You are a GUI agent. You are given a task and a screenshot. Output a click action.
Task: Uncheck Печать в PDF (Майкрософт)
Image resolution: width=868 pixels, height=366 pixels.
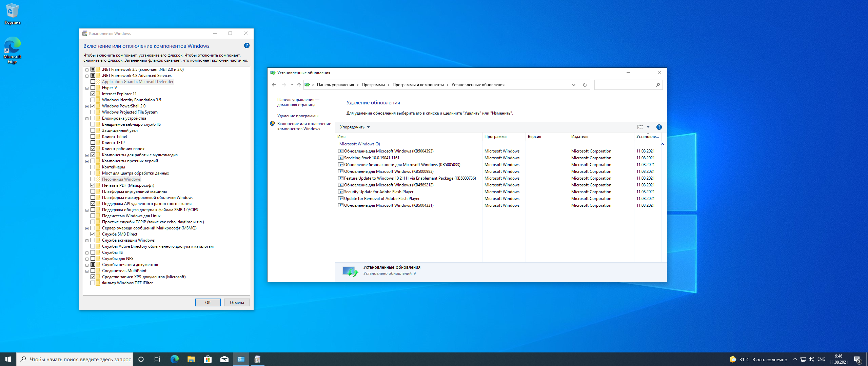[x=93, y=185]
